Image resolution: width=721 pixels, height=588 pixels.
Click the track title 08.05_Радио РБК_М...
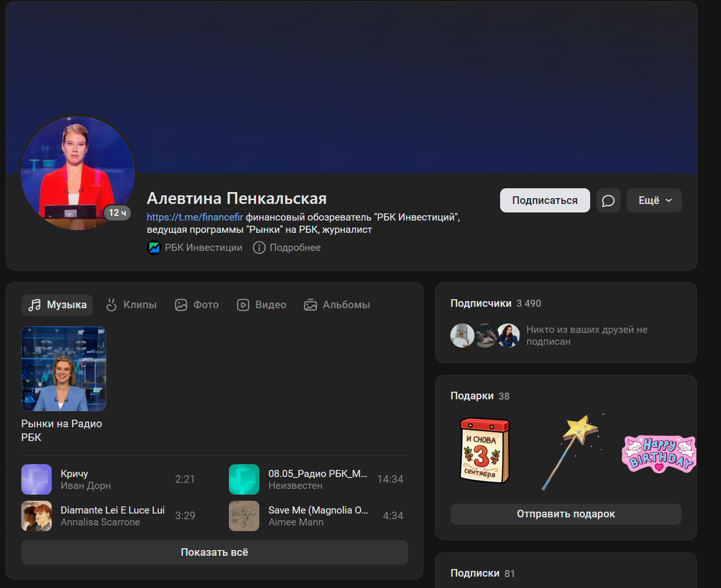318,474
